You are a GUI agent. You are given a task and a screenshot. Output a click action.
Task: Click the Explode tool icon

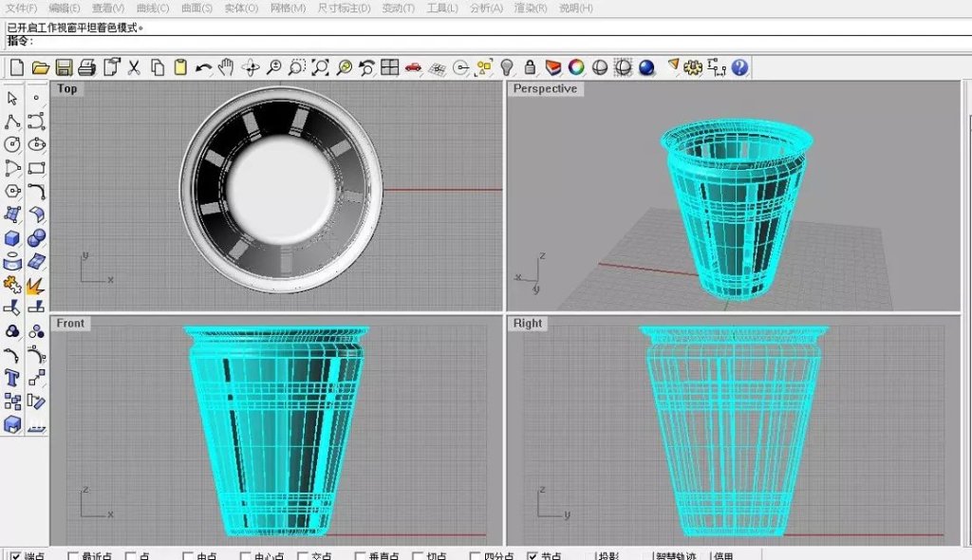(36, 285)
